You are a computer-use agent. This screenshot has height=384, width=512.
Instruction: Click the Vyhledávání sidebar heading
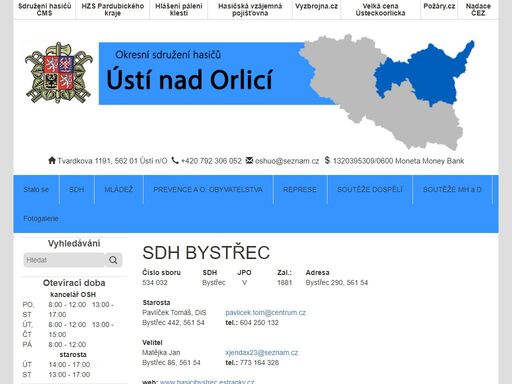click(74, 243)
